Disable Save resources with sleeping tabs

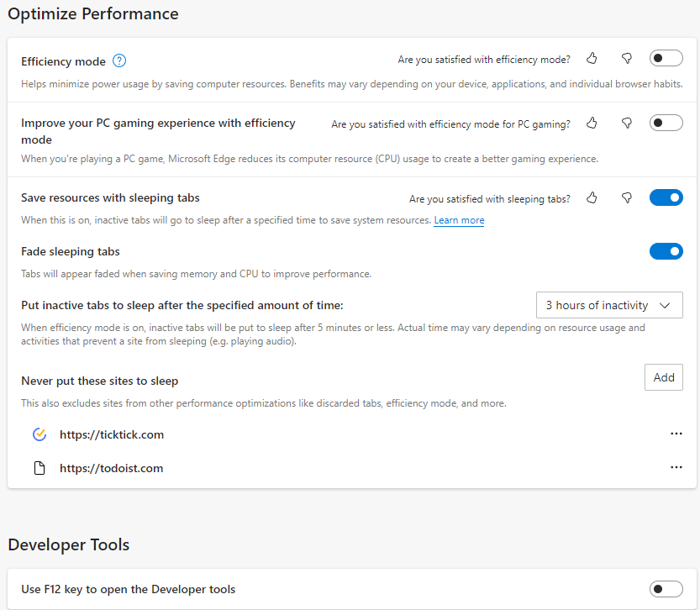[x=666, y=198]
